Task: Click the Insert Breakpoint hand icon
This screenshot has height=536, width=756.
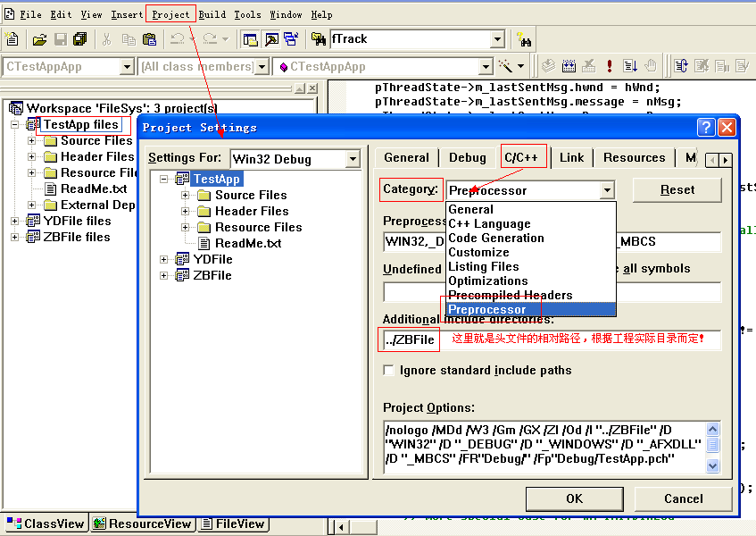Action: (651, 66)
